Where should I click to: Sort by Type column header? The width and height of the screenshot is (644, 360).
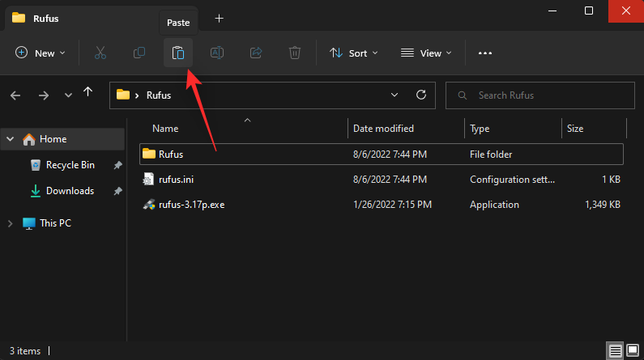(x=480, y=129)
